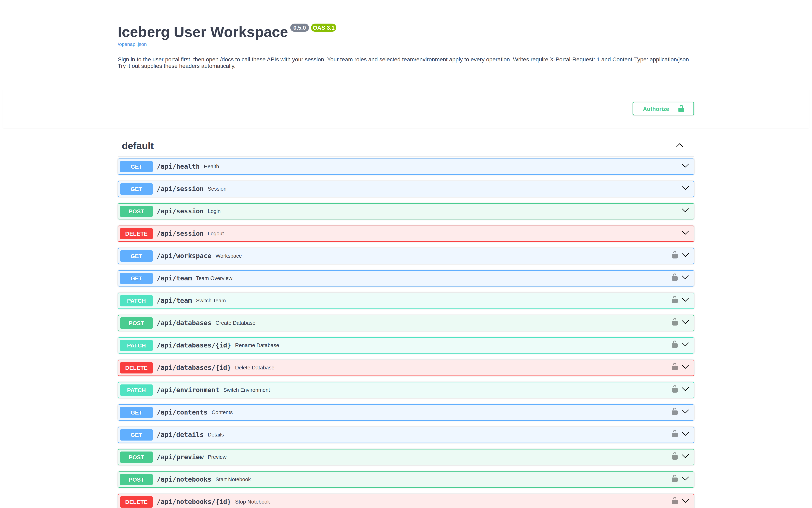Expand the Start Notebook chevron
This screenshot has height=508, width=812.
tap(685, 478)
